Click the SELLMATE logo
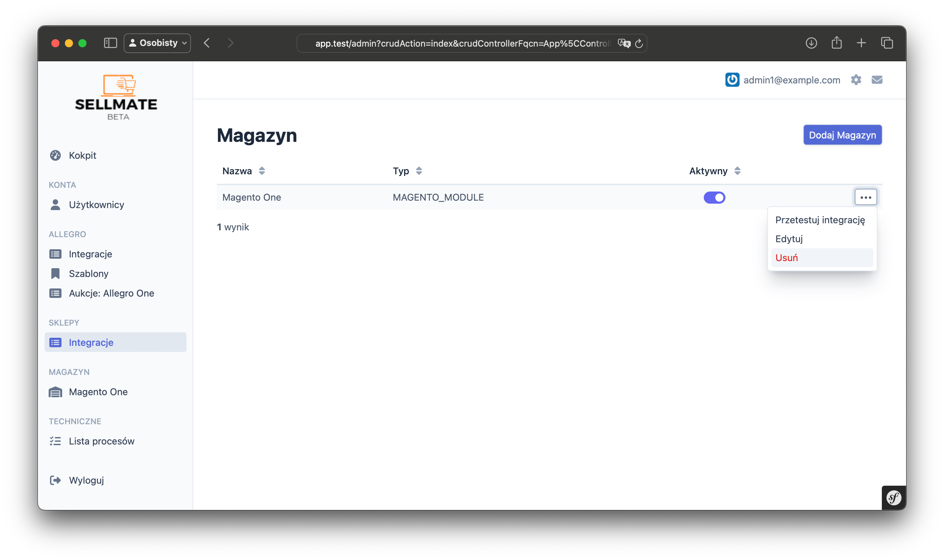This screenshot has height=560, width=944. pos(116,97)
